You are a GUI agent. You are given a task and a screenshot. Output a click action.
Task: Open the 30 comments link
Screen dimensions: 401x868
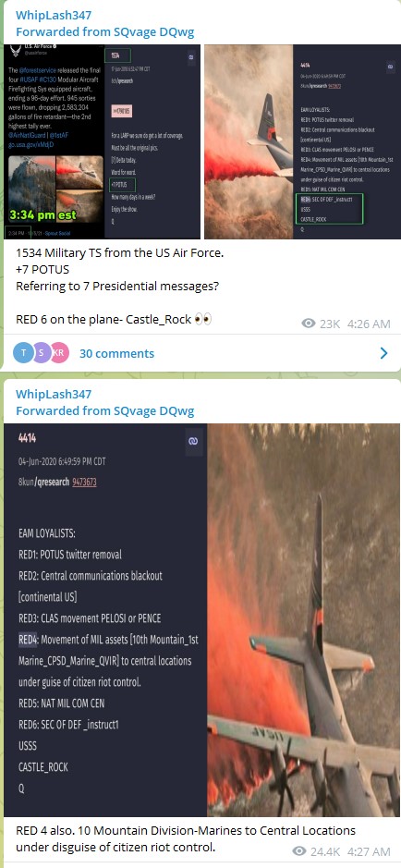116,353
